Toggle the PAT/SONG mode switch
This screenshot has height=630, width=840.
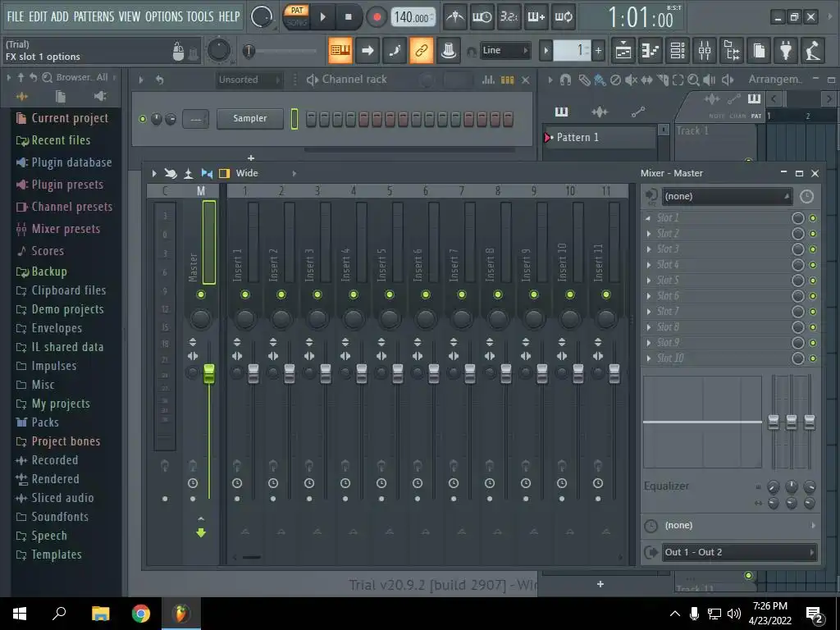(x=296, y=16)
